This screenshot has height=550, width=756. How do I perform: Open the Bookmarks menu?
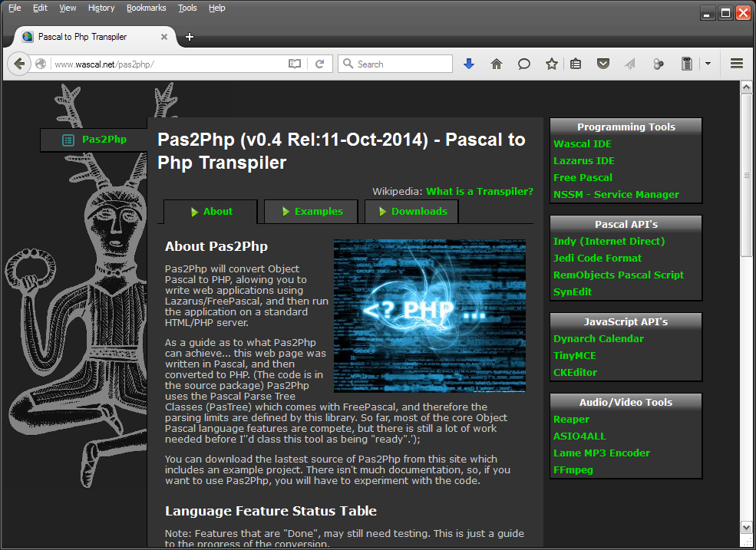point(146,8)
